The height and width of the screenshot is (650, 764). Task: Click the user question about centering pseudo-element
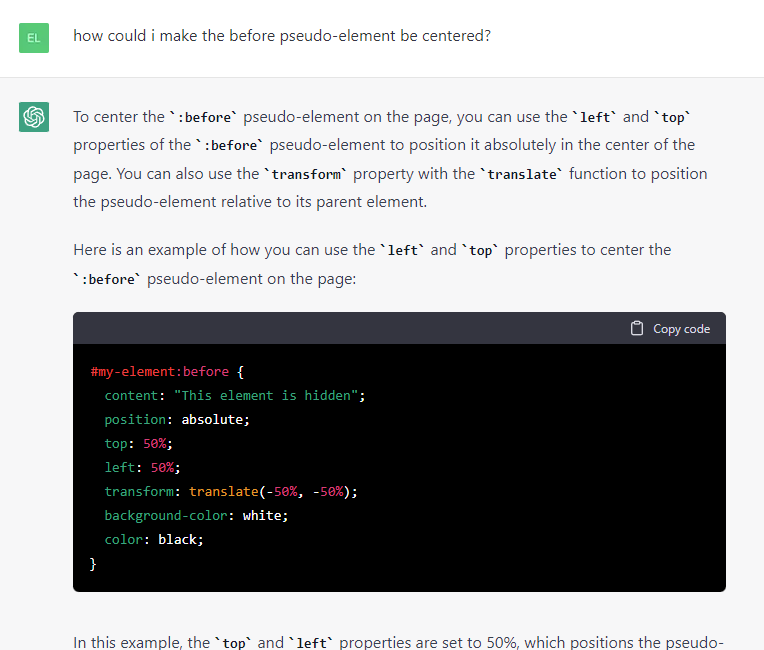[282, 36]
